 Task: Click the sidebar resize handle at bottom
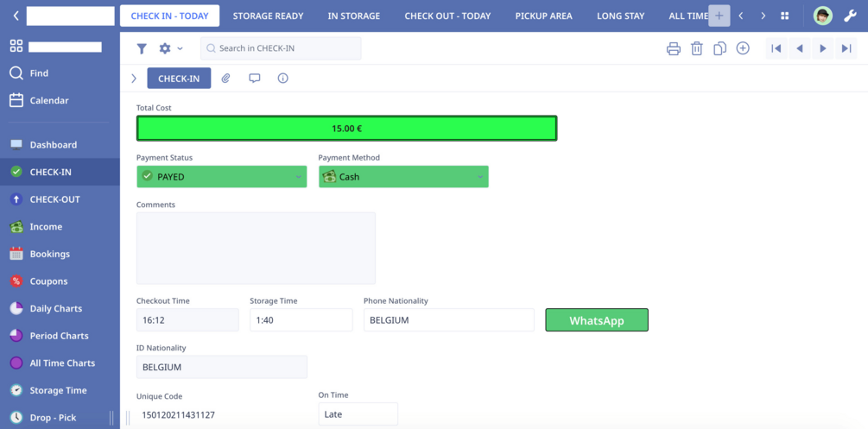coord(111,418)
